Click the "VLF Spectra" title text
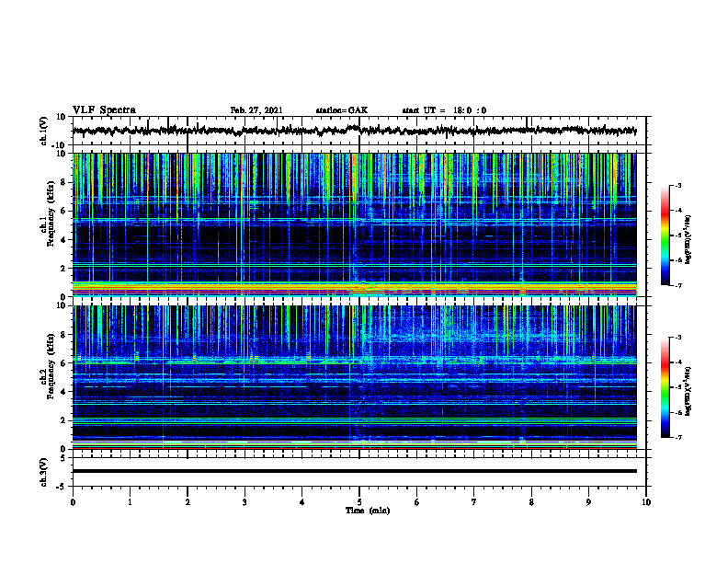728x563 pixels. click(x=104, y=110)
